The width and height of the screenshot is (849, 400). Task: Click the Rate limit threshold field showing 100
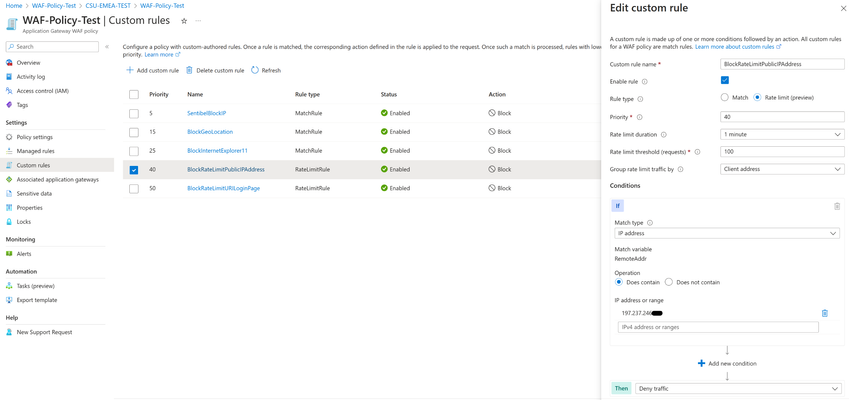tap(782, 152)
